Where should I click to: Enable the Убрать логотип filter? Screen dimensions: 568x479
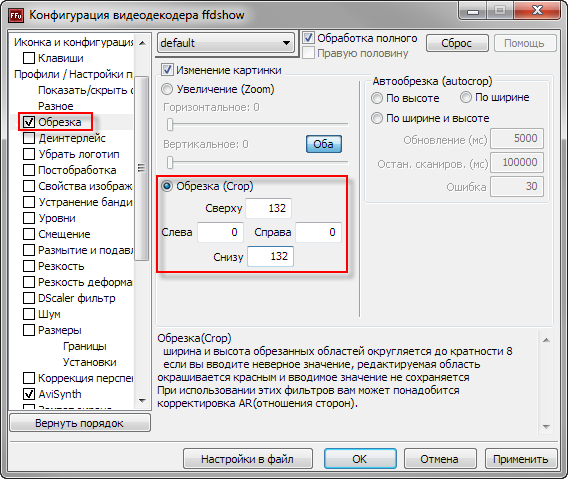[x=29, y=154]
